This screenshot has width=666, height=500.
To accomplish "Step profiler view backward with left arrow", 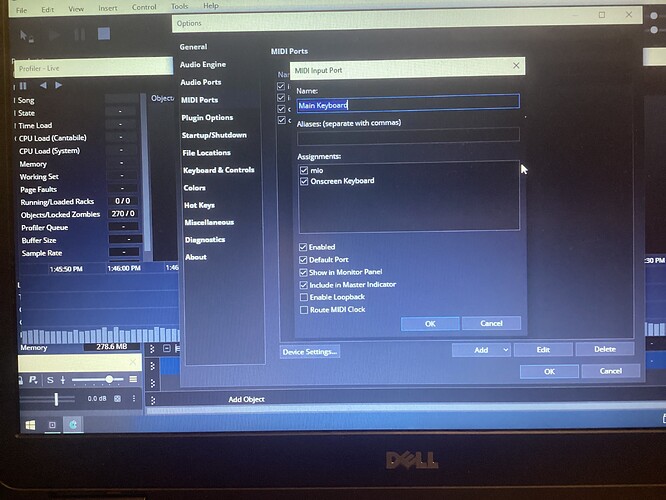I will click(x=43, y=85).
